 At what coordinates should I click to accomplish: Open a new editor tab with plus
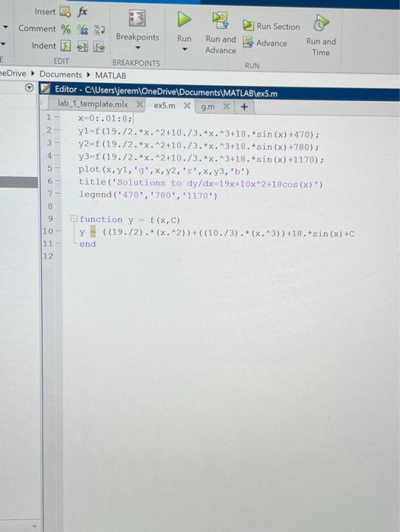(244, 107)
